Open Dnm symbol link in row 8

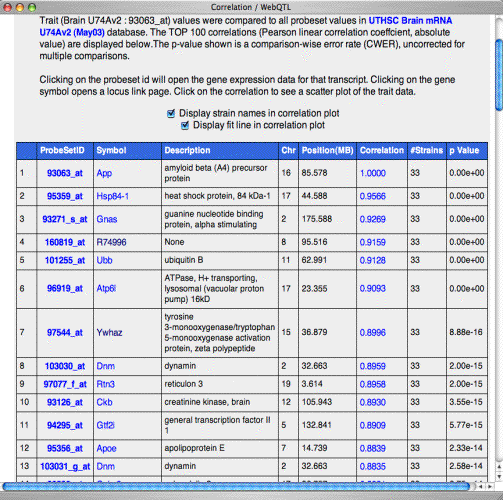coord(105,366)
